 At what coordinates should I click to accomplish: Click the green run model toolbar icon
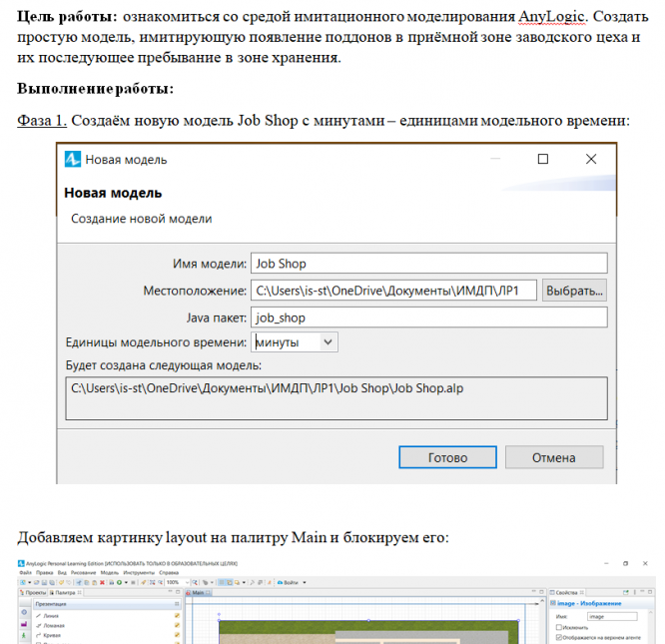pyautogui.click(x=119, y=582)
